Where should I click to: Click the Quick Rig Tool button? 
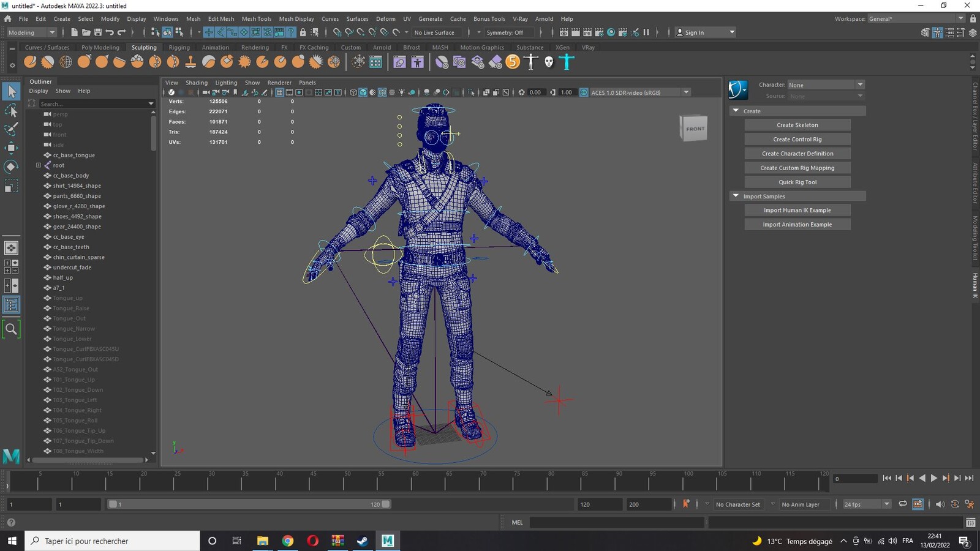pyautogui.click(x=797, y=182)
